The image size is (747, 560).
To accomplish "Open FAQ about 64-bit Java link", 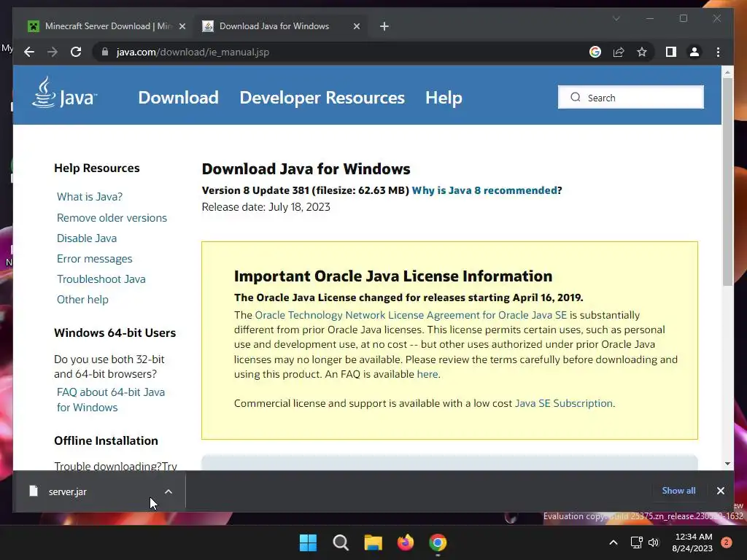I will [111, 400].
